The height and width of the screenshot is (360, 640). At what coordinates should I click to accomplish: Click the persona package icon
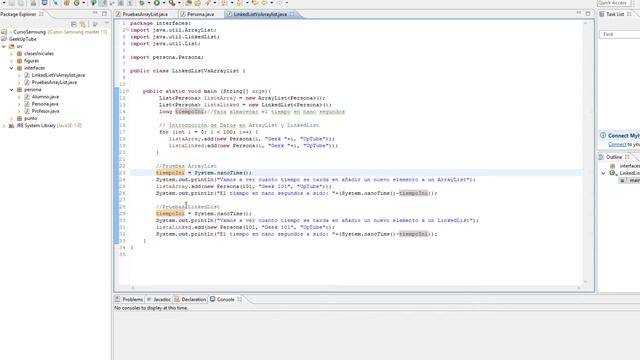[x=19, y=89]
